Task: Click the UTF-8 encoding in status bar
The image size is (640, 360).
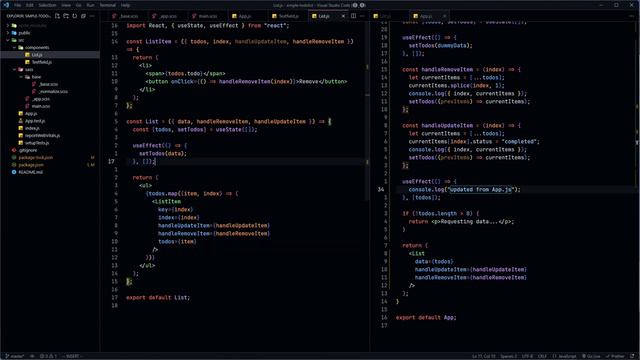Action: coord(527,356)
